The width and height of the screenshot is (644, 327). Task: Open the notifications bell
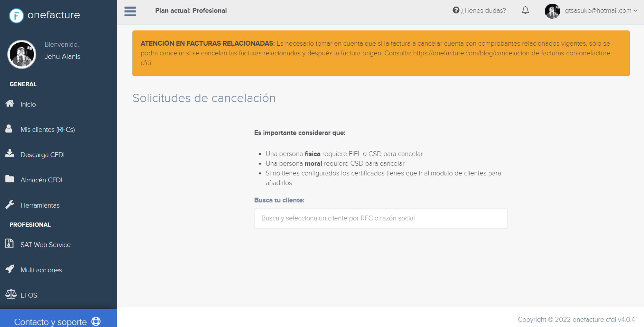click(x=525, y=10)
